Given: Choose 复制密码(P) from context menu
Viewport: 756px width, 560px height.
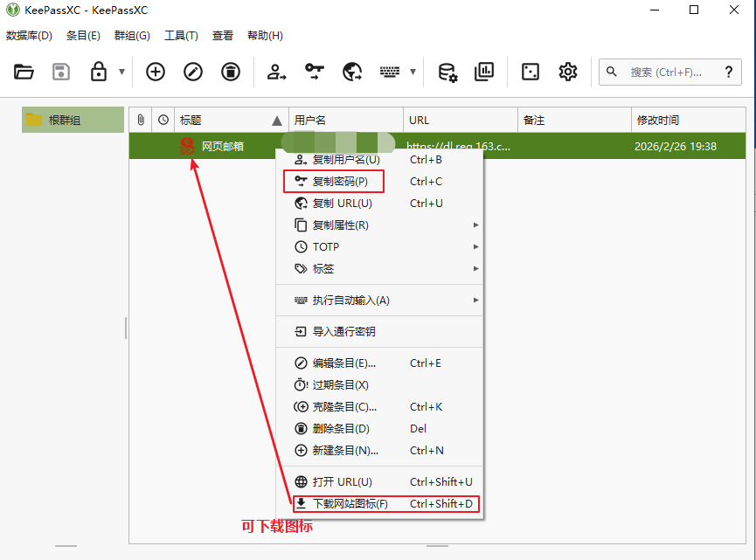Looking at the screenshot, I should pyautogui.click(x=379, y=181).
